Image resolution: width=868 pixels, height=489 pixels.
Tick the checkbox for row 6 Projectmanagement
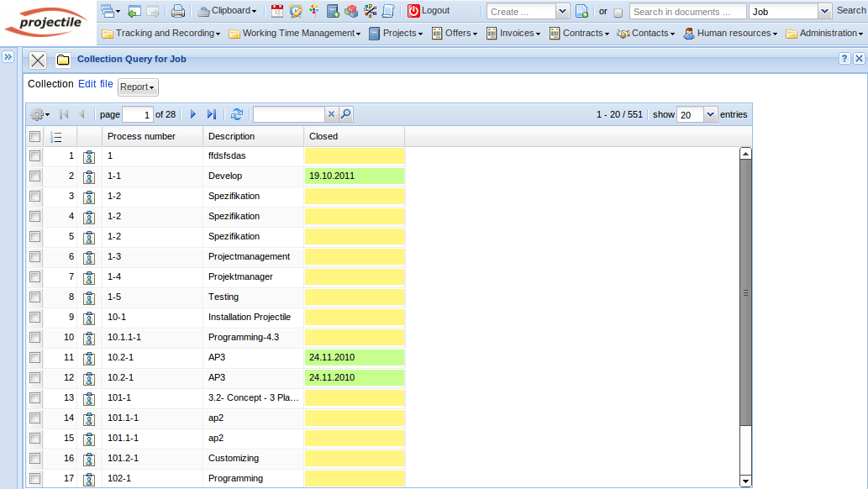tap(34, 256)
